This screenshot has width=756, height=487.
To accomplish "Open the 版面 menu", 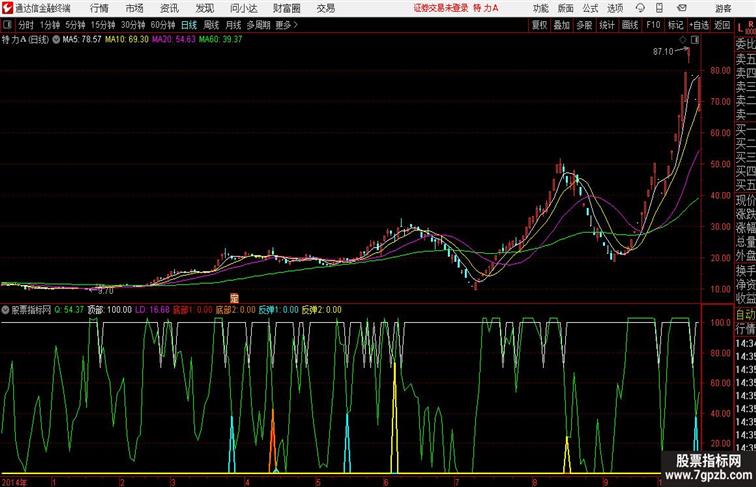I will (x=566, y=8).
